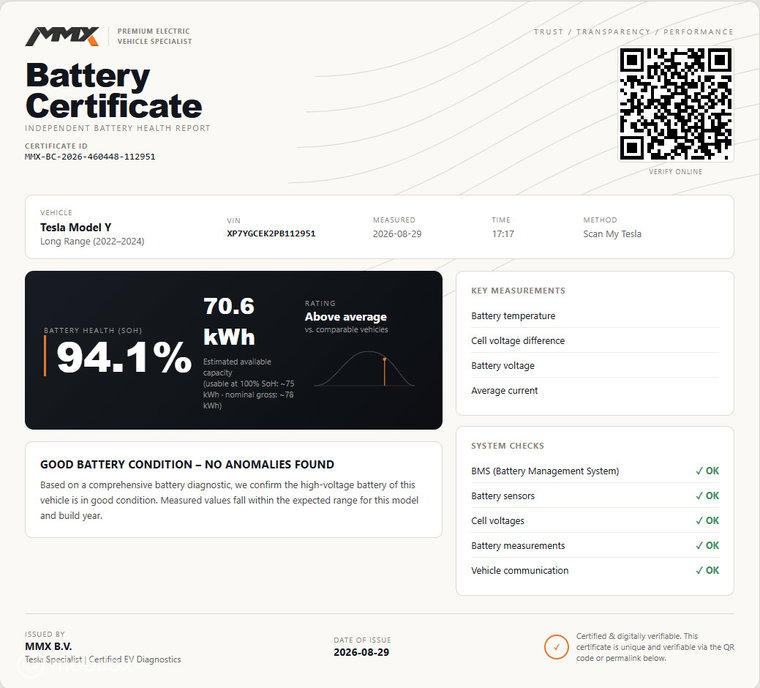The width and height of the screenshot is (760, 688).
Task: Select the VIN 'XP7YGCEK2PB112951'
Action: tap(271, 233)
